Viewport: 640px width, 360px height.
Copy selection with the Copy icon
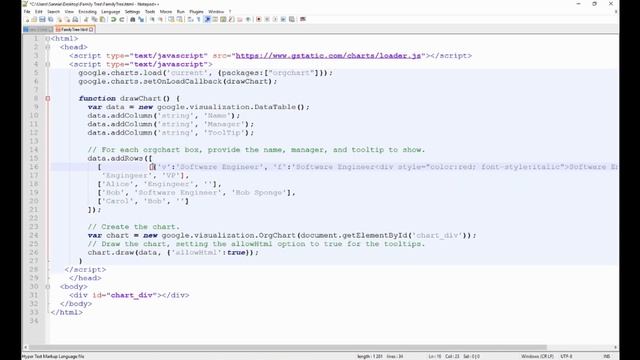[94, 19]
